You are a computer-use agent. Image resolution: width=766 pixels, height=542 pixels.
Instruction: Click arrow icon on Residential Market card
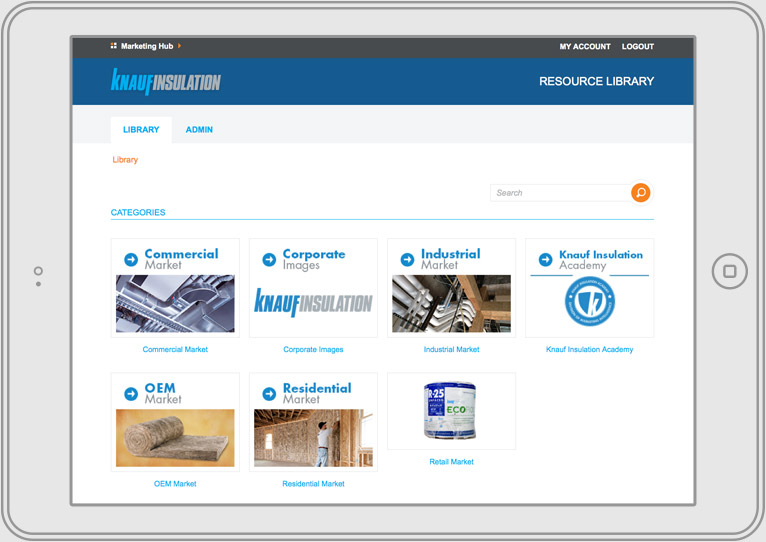coord(269,393)
